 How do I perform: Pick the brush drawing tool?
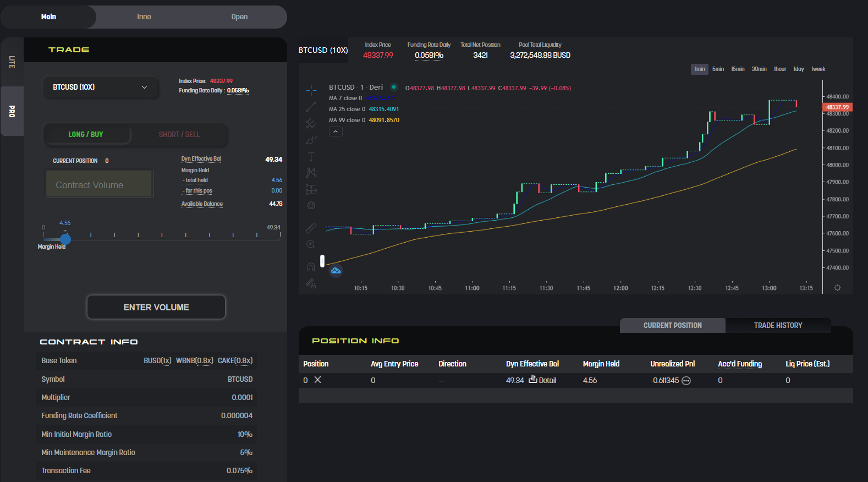click(x=311, y=140)
